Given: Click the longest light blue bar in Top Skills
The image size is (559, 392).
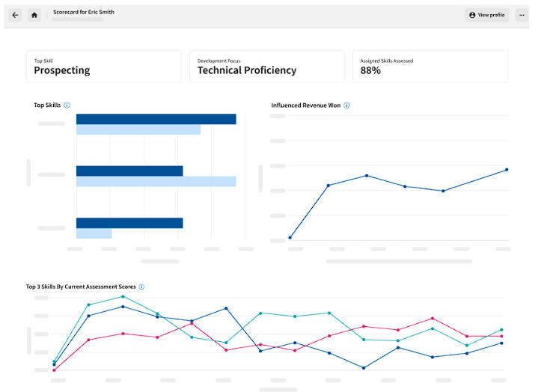Looking at the screenshot, I should point(156,182).
